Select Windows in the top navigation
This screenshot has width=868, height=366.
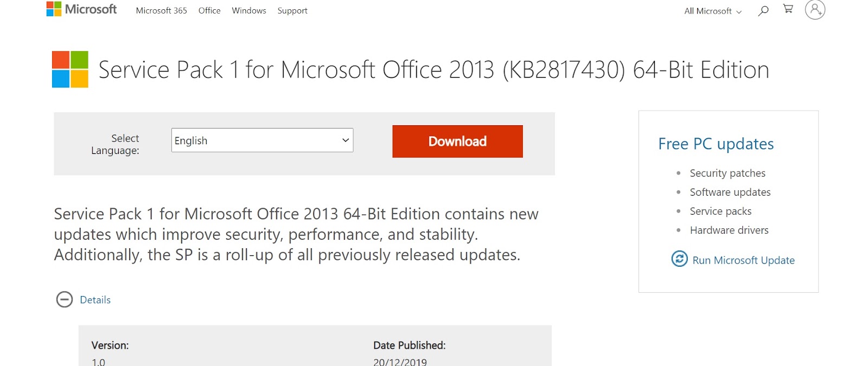(249, 11)
